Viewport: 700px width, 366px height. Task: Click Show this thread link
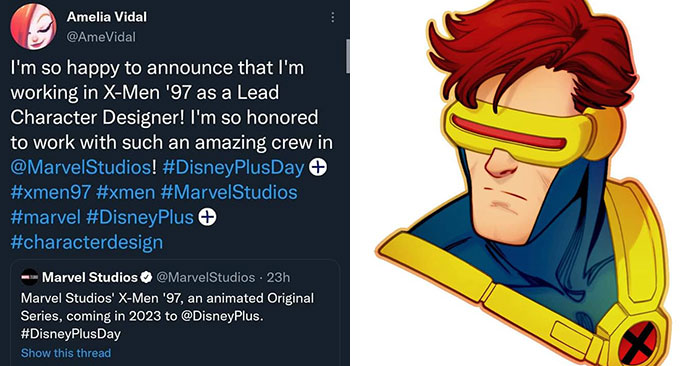[66, 353]
